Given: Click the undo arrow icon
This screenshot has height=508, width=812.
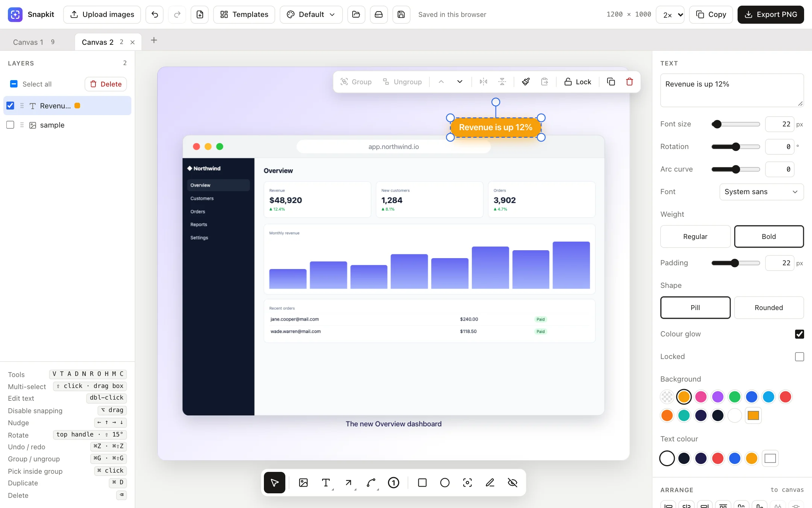Looking at the screenshot, I should pyautogui.click(x=155, y=15).
